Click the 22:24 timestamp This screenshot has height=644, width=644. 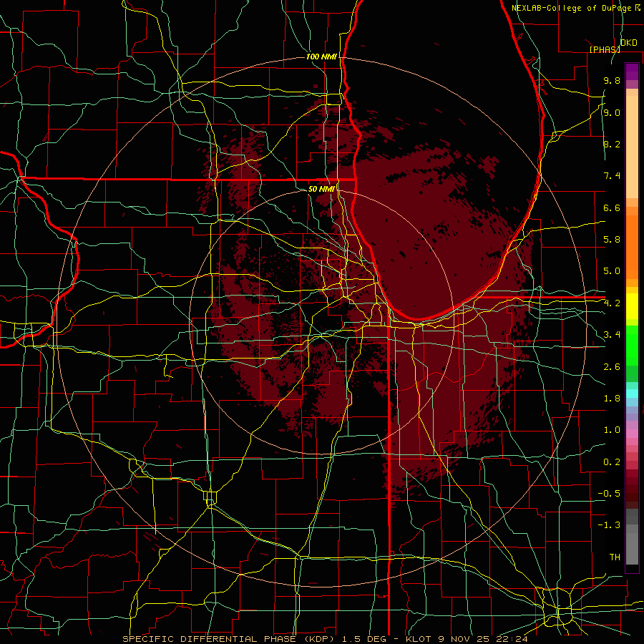[512, 639]
